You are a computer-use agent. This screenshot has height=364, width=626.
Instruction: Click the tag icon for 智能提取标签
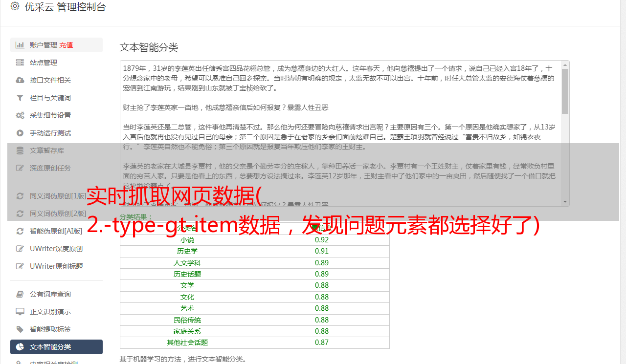pyautogui.click(x=20, y=329)
